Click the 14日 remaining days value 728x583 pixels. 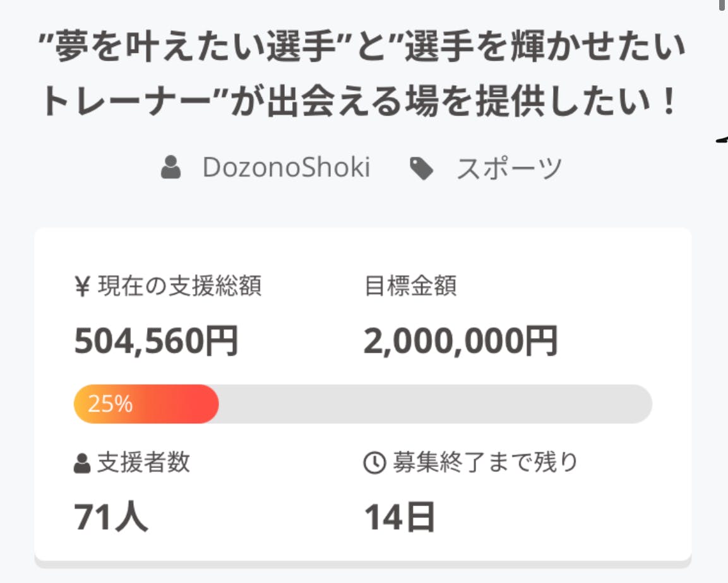400,517
